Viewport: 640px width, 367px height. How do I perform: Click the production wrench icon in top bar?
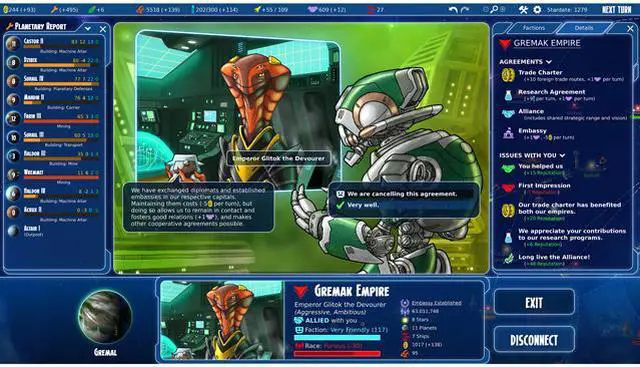[54, 9]
